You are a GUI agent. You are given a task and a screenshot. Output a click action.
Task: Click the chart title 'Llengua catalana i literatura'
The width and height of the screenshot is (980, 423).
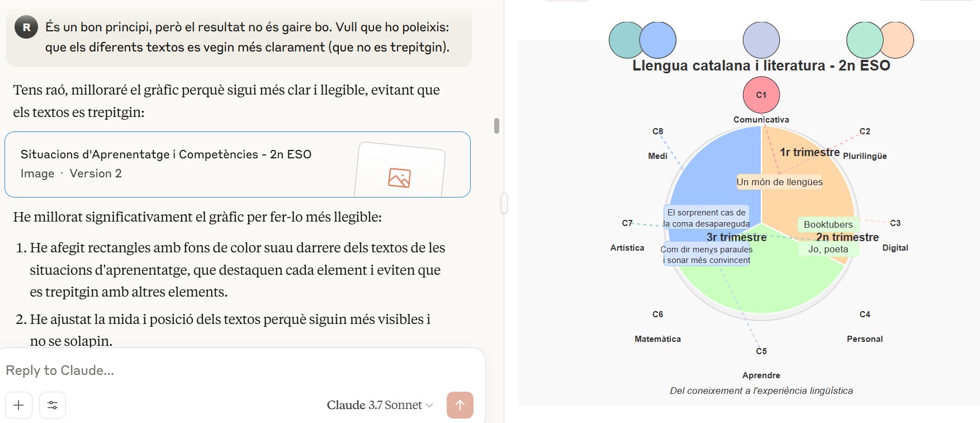coord(761,65)
